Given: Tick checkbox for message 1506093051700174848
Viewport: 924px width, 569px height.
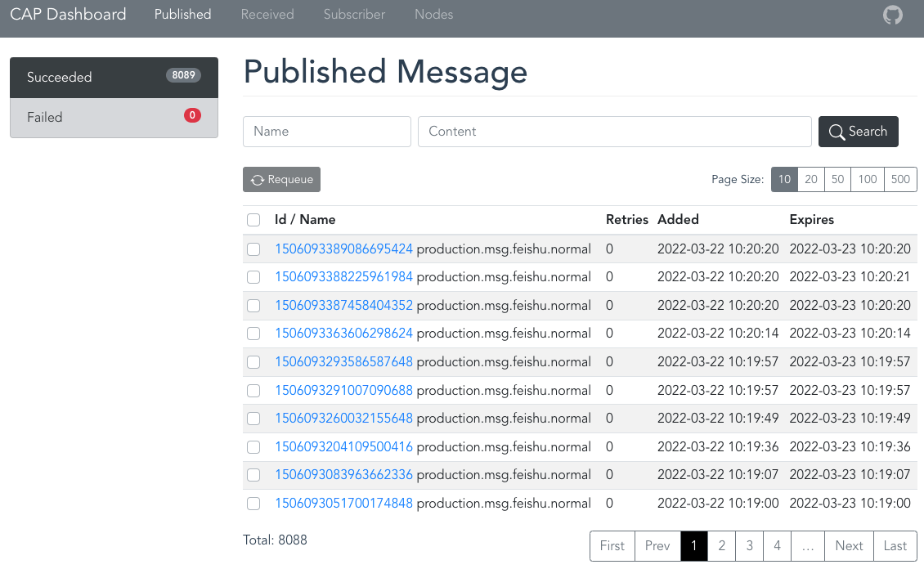Looking at the screenshot, I should 253,504.
